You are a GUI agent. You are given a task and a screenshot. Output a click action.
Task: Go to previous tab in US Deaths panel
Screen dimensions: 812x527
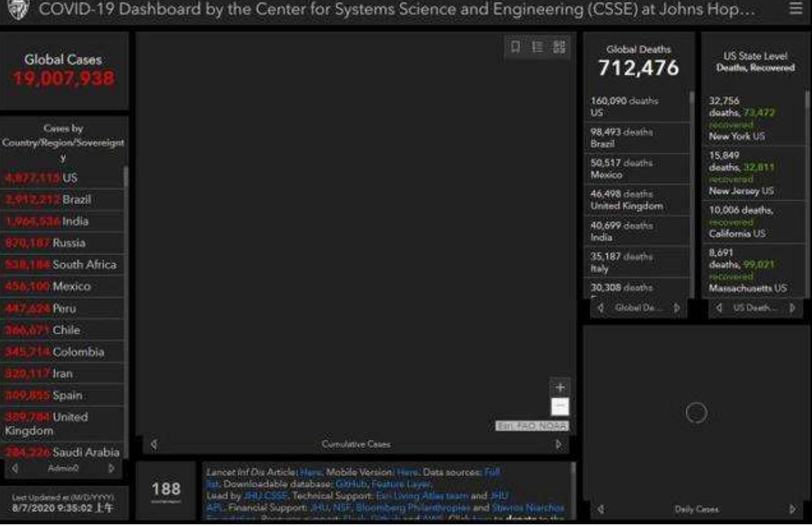[719, 308]
